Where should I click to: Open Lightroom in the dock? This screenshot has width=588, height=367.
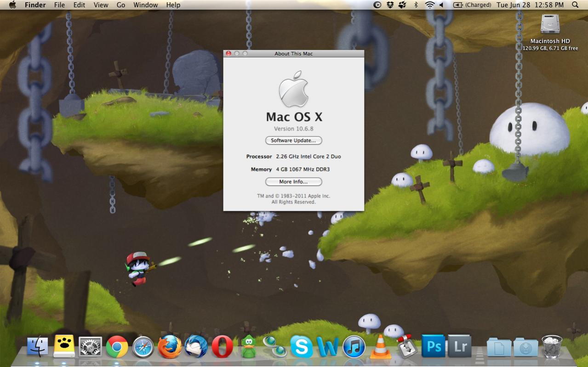click(460, 346)
